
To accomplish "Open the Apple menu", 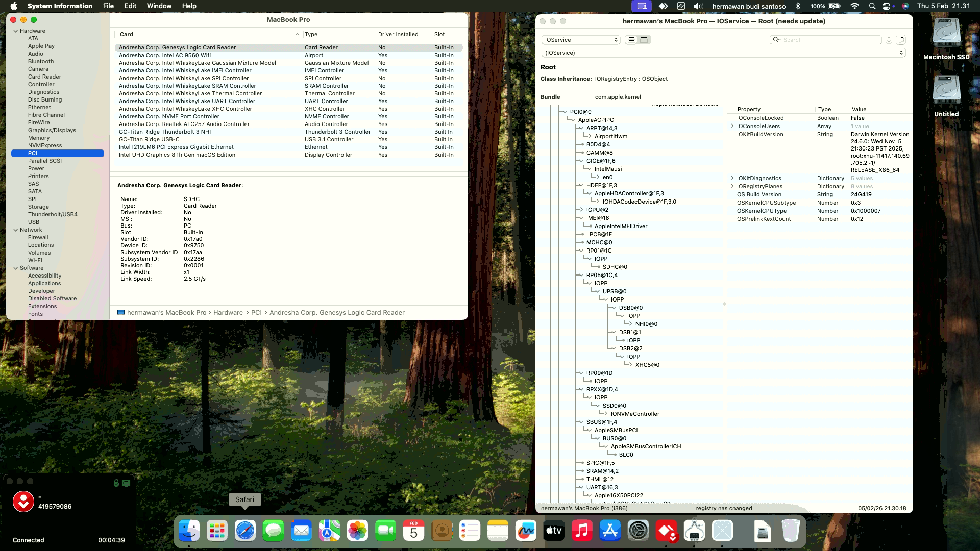I will coord(14,6).
